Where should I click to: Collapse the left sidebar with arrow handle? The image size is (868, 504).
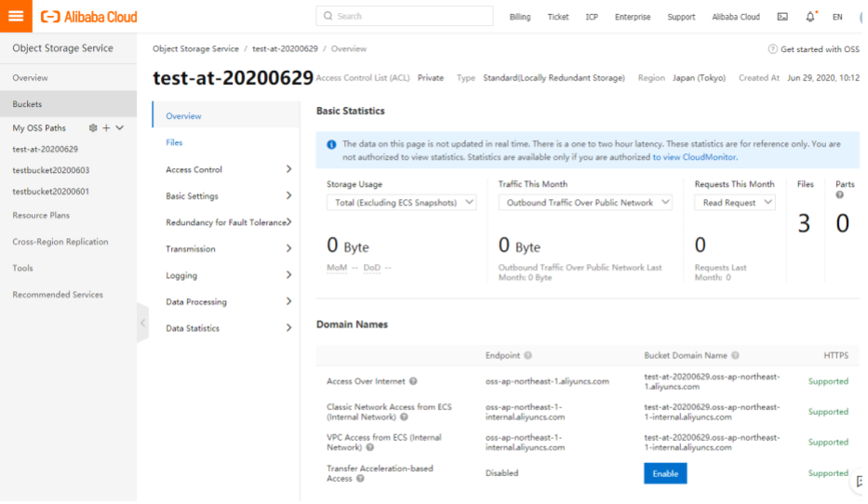click(143, 323)
